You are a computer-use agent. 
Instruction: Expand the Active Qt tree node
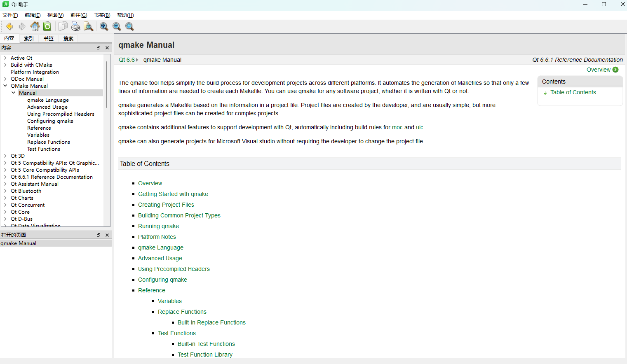click(x=5, y=58)
